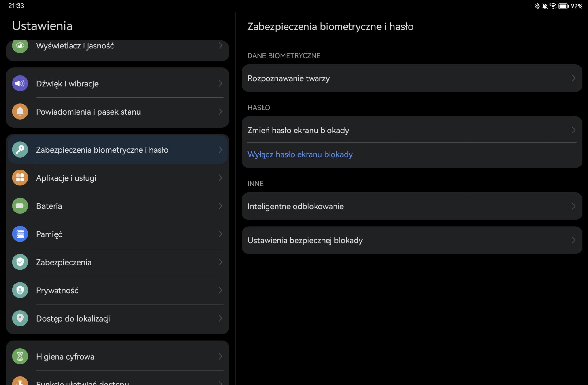Click the Higiena cyfrowa hourglass icon
Viewport: 588px width, 385px height.
[20, 356]
